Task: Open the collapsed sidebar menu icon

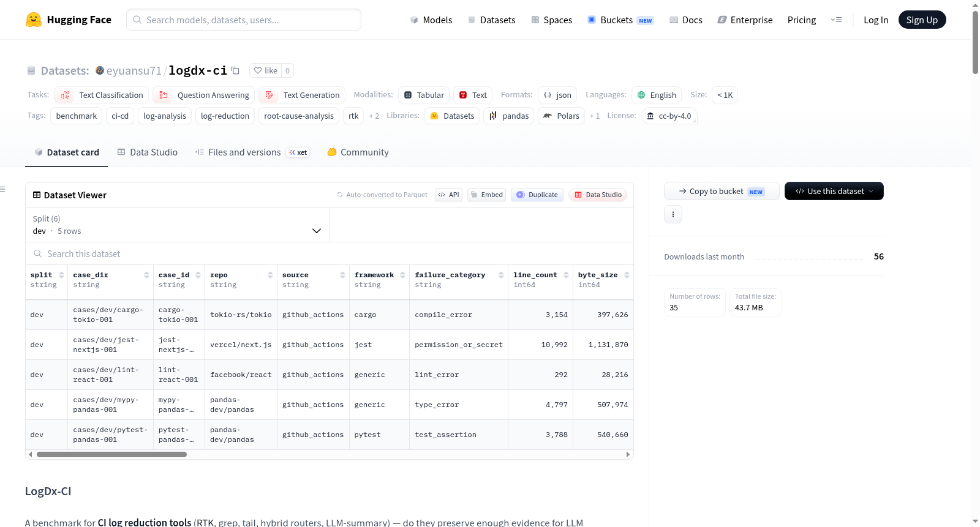Action: (x=2, y=189)
